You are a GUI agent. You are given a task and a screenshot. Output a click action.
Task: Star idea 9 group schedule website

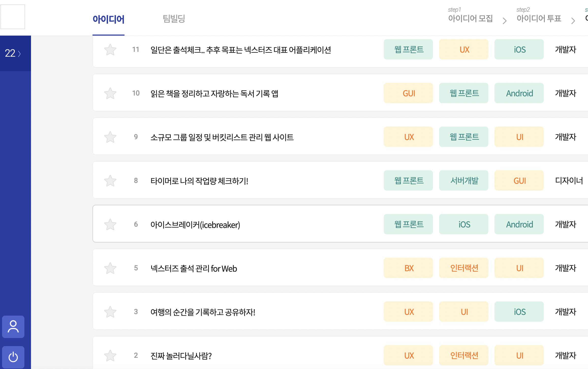[x=110, y=137]
